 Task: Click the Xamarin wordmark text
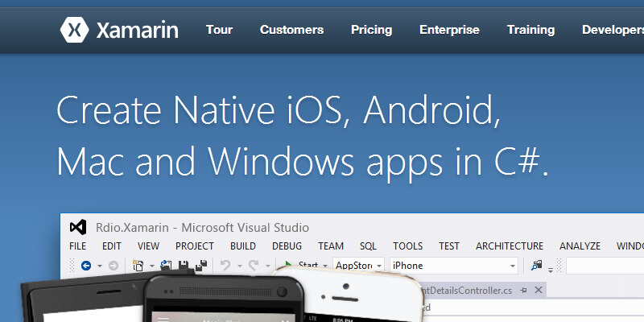click(x=137, y=30)
